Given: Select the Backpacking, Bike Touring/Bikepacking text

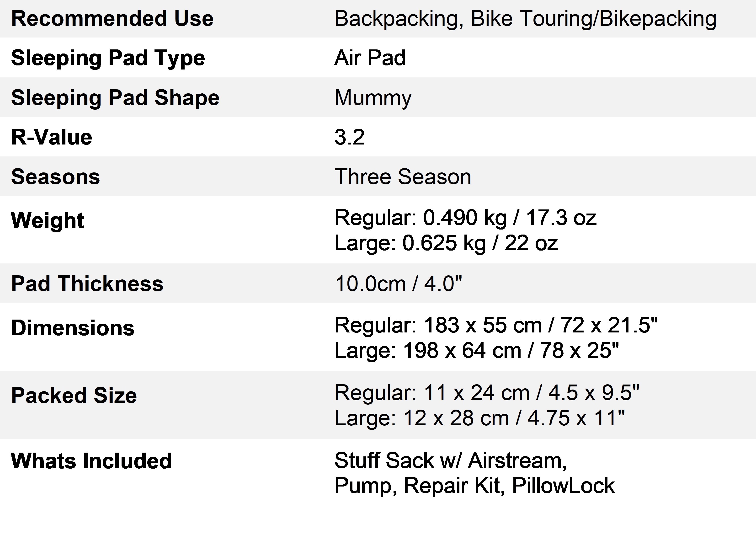Looking at the screenshot, I should click(525, 18).
